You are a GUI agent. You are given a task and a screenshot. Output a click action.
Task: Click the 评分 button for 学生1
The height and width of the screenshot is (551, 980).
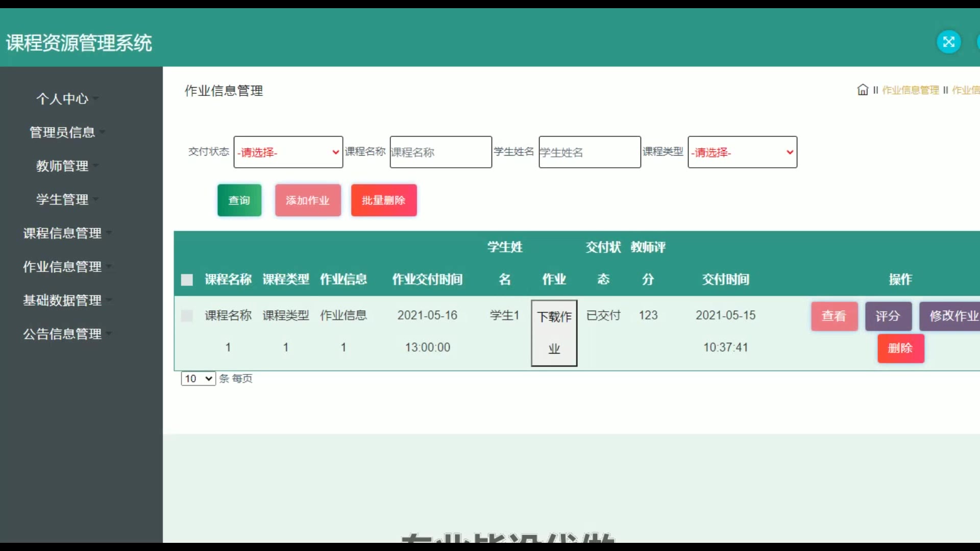pyautogui.click(x=888, y=316)
